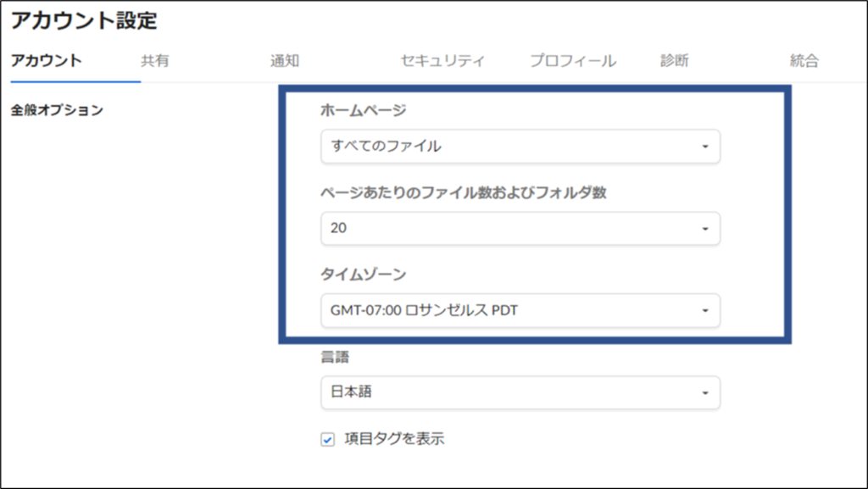Screen dimensions: 868x489
Task: Switch to the アカウント tab
Action: (47, 60)
